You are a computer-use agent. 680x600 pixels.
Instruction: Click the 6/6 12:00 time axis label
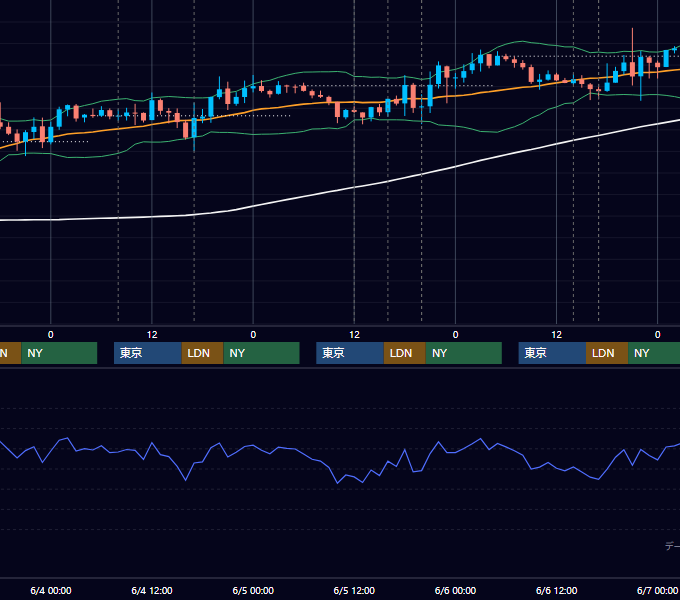[x=556, y=590]
